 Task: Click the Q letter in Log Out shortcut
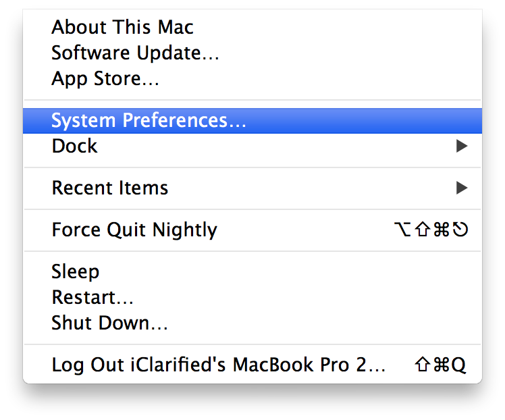coord(459,365)
